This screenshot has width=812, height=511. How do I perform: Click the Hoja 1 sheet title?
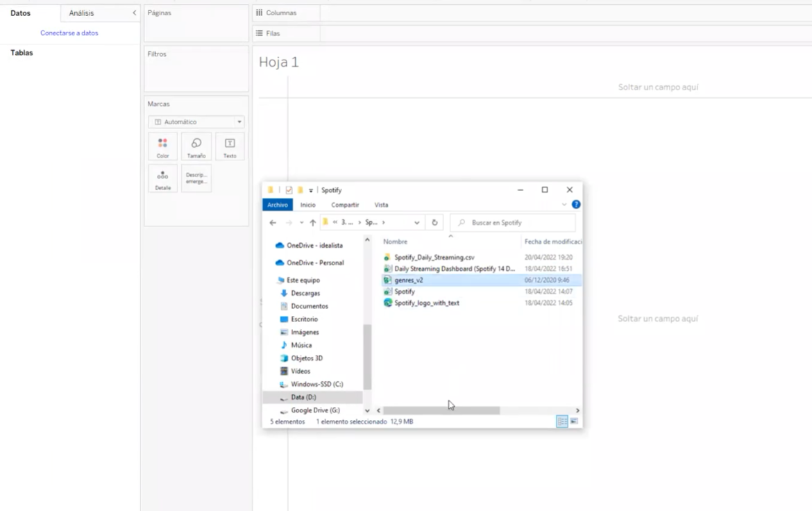click(x=278, y=62)
